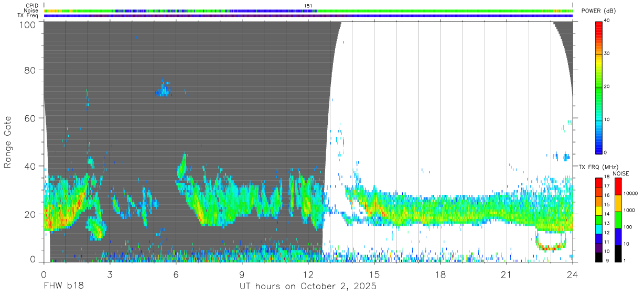
Task: Click the TX Freq color strip above the plot
Action: pos(308,16)
